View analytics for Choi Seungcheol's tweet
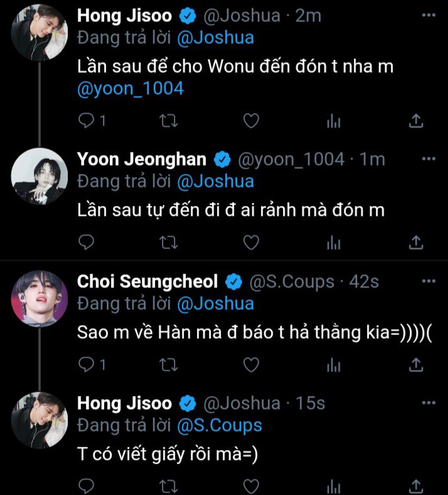Image resolution: width=448 pixels, height=495 pixels. (x=333, y=364)
